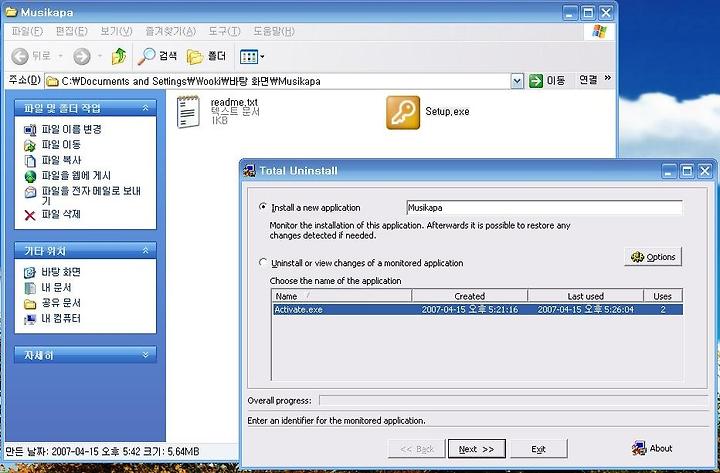720x473 pixels.
Task: Click the Forward arrow in Explorer toolbar
Action: coord(82,56)
